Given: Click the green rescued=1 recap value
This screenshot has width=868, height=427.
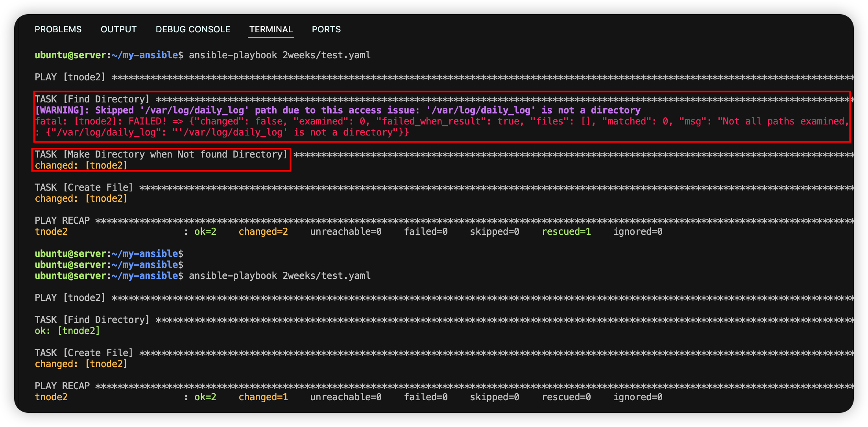Looking at the screenshot, I should pyautogui.click(x=566, y=232).
